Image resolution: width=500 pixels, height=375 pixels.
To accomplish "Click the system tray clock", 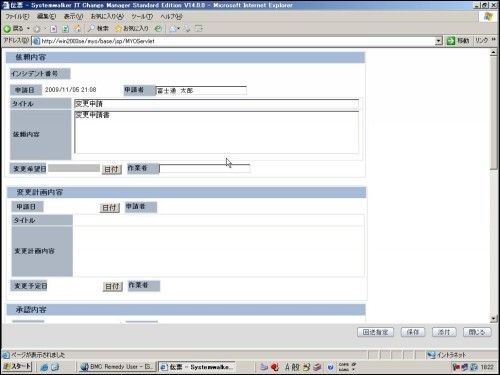I will coord(487,367).
